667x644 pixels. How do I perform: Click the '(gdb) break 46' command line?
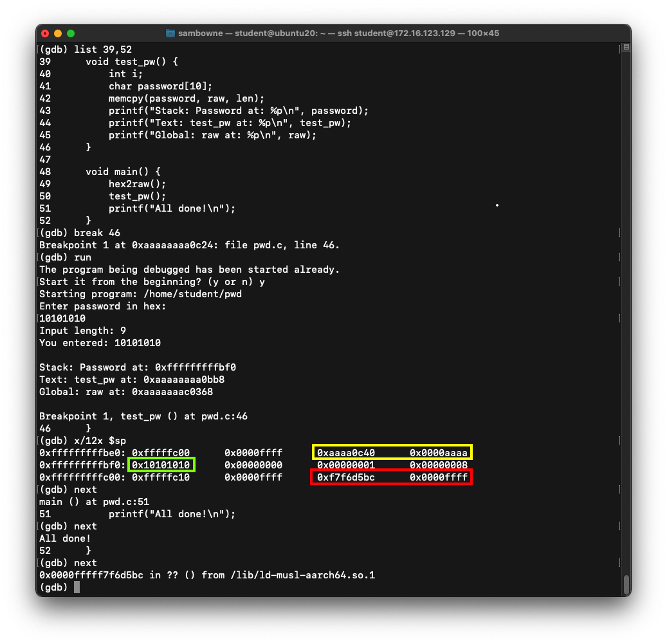pyautogui.click(x=80, y=233)
